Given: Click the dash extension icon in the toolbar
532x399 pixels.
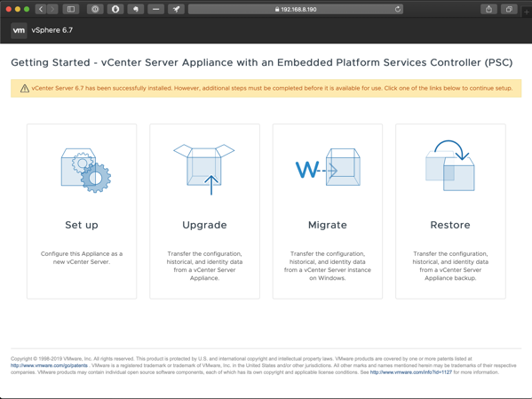Looking at the screenshot, I should [155, 9].
